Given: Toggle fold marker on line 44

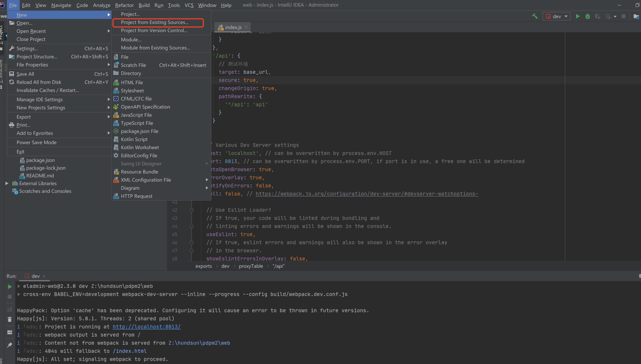Looking at the screenshot, I should (x=192, y=226).
